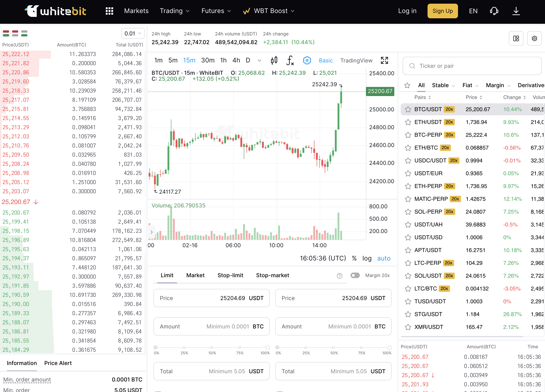The width and height of the screenshot is (545, 392).
Task: Open the candle style selector icon
Action: 274,60
